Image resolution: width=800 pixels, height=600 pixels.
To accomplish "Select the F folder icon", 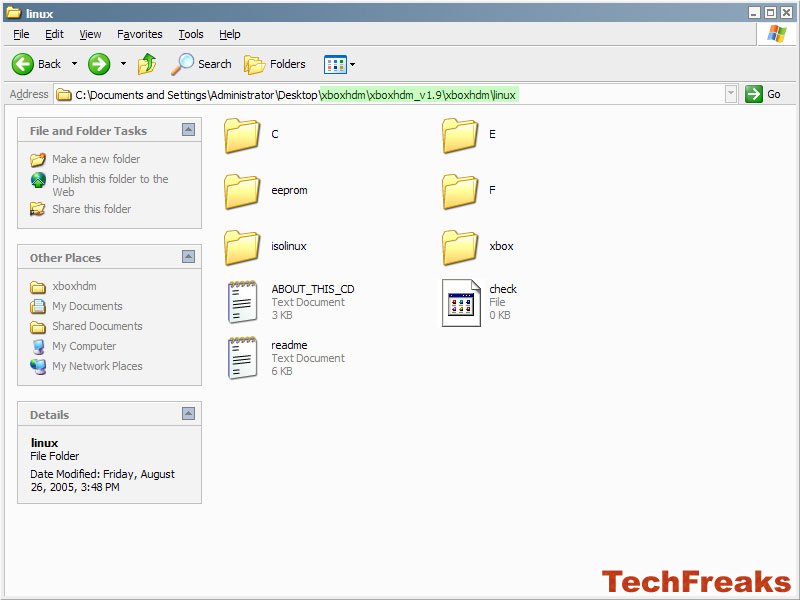I will [460, 191].
